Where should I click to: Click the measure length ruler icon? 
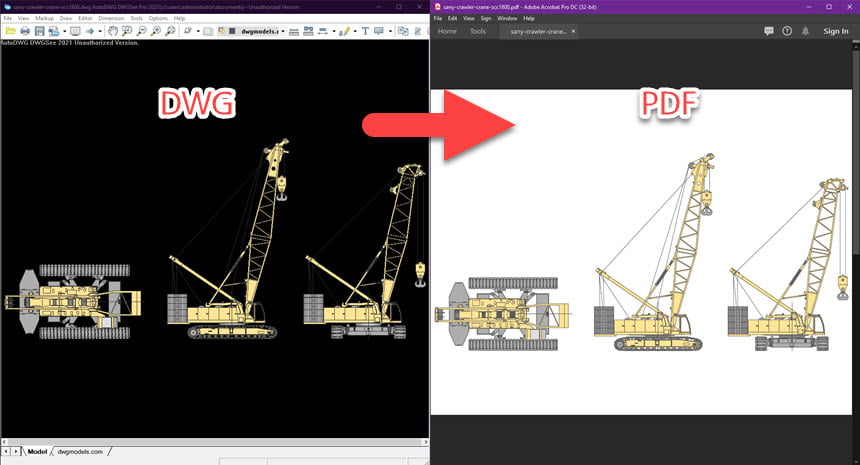coord(294,32)
